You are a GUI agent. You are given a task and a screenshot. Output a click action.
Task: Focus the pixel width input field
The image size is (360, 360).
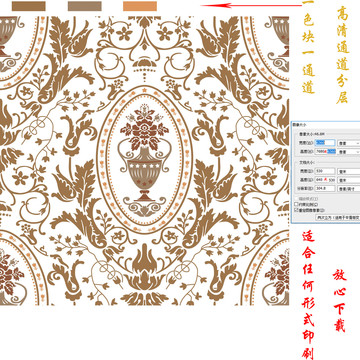click(x=325, y=143)
